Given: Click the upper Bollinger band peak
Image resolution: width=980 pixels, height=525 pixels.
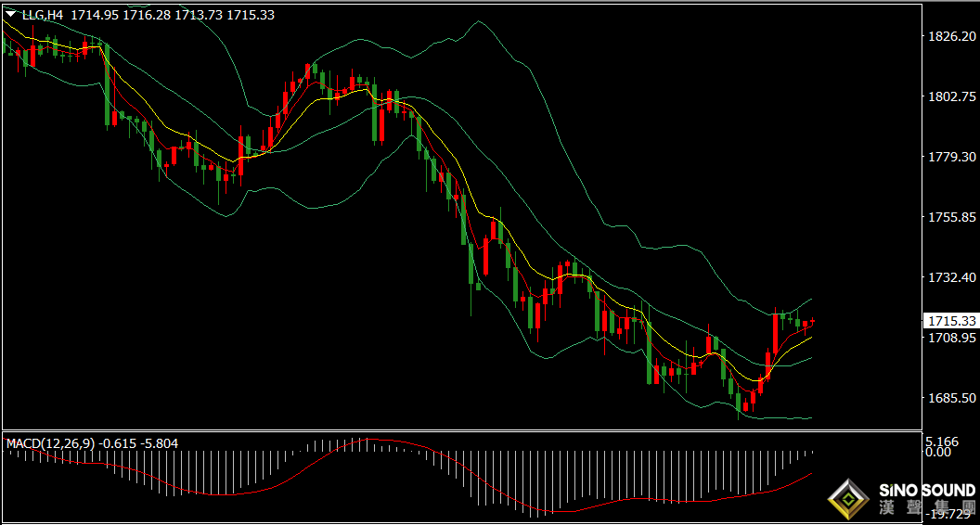Looking at the screenshot, I should click(x=478, y=21).
